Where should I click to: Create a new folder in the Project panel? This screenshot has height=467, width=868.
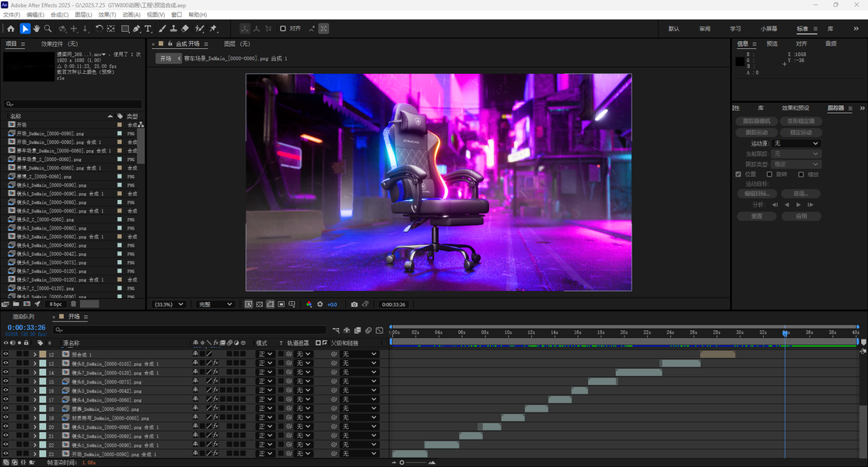tap(16, 304)
